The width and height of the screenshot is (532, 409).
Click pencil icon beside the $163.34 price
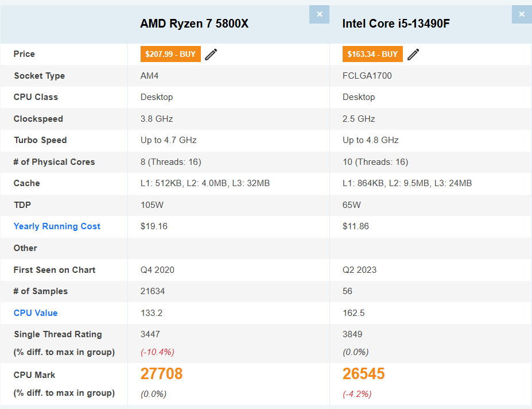pos(413,55)
